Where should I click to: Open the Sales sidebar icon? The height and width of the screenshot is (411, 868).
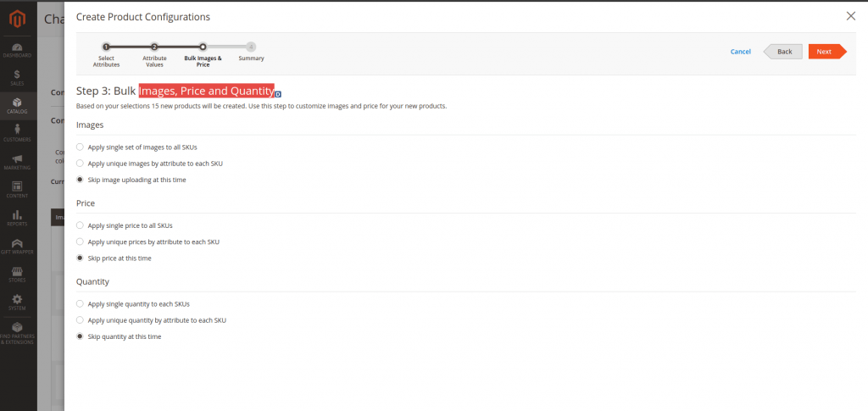[x=17, y=77]
